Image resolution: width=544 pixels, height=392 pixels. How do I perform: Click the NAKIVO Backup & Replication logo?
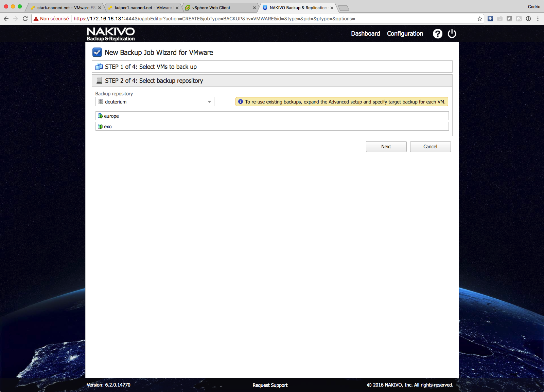[x=110, y=34]
